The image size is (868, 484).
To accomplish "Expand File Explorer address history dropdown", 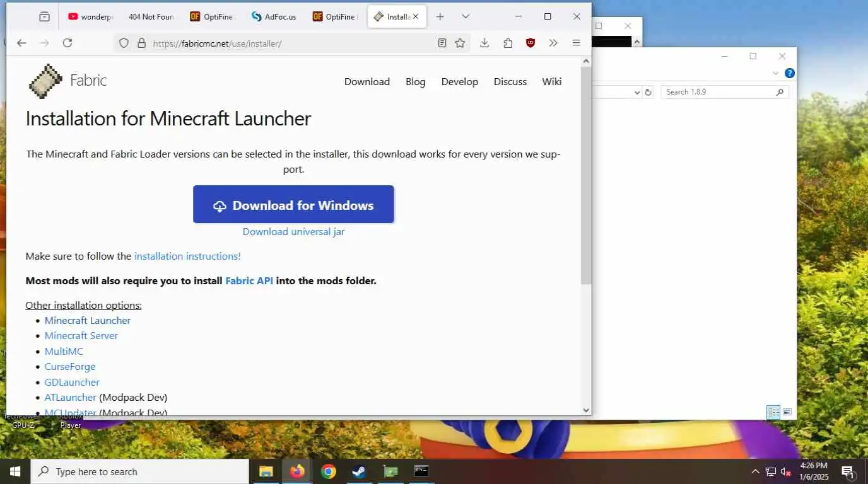I will click(636, 92).
